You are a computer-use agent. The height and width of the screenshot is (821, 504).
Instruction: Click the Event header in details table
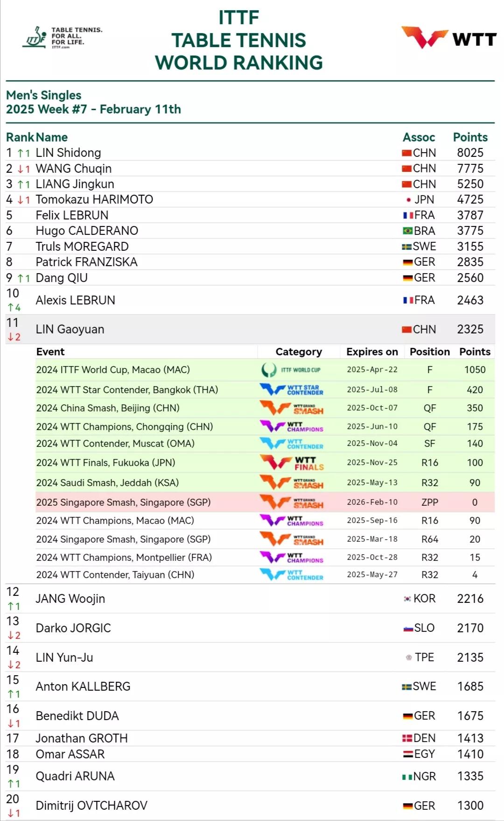50,352
